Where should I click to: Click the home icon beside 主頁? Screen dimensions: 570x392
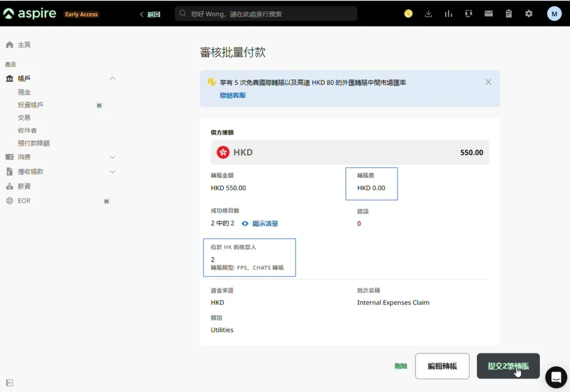point(9,45)
